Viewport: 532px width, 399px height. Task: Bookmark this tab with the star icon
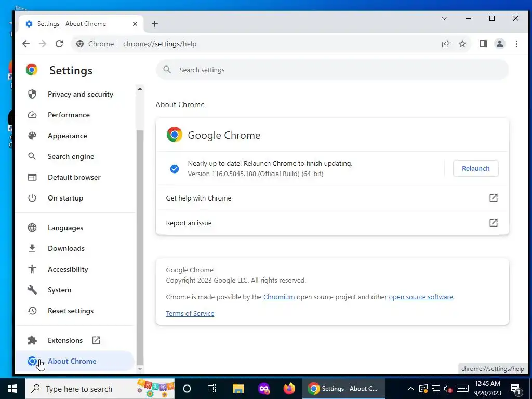(462, 44)
